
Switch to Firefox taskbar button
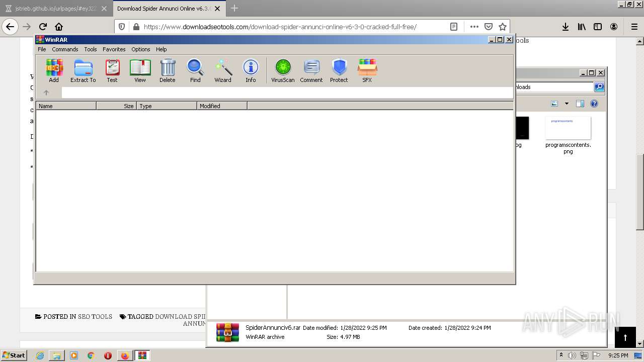[124, 355]
